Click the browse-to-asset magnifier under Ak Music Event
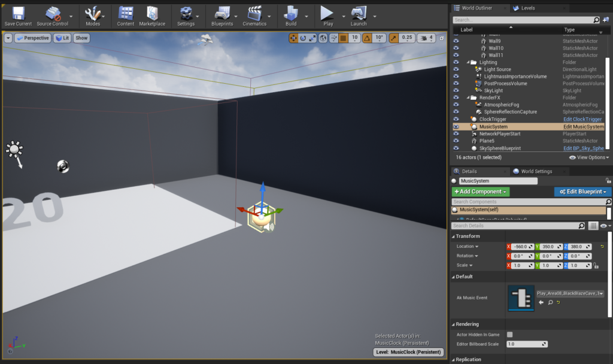The image size is (613, 364). tap(550, 303)
